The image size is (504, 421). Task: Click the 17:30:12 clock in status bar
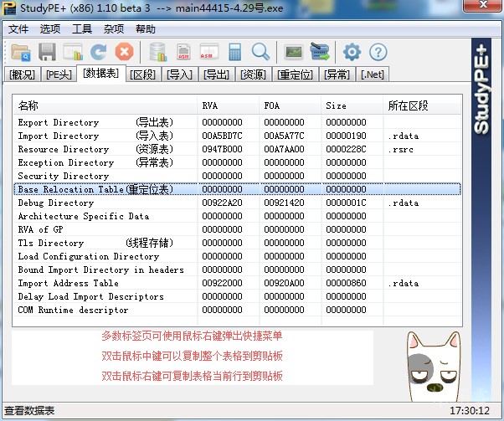tap(470, 411)
